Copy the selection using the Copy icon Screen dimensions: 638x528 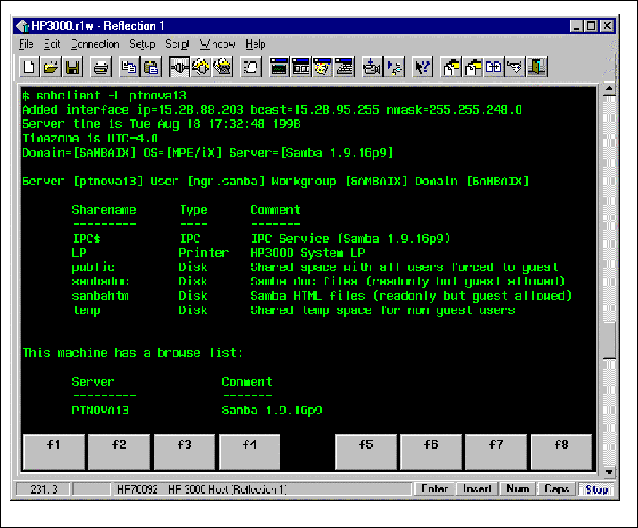tap(129, 67)
